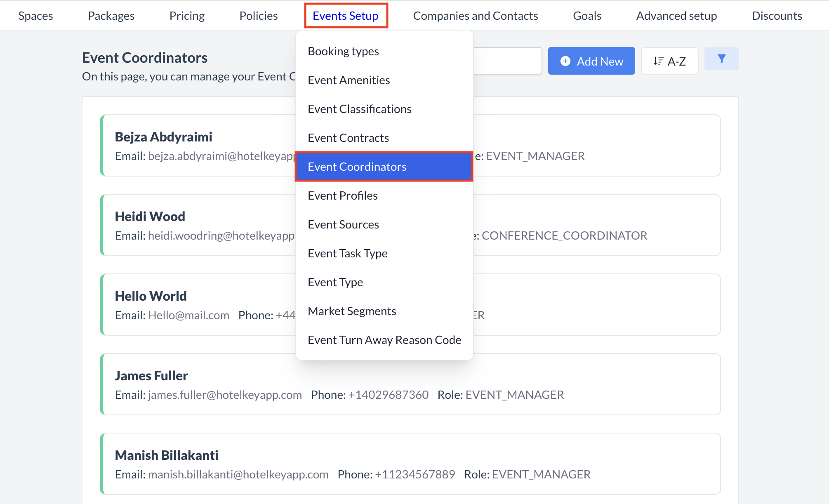Expand the Advanced setup menu
This screenshot has height=504, width=829.
(x=676, y=16)
